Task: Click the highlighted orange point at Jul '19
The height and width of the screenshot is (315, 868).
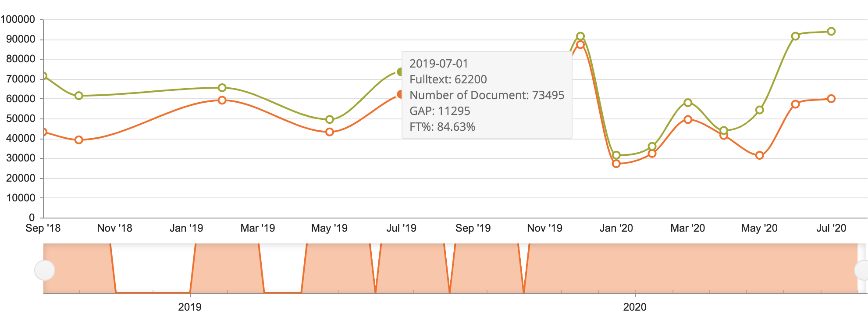Action: pyautogui.click(x=400, y=94)
